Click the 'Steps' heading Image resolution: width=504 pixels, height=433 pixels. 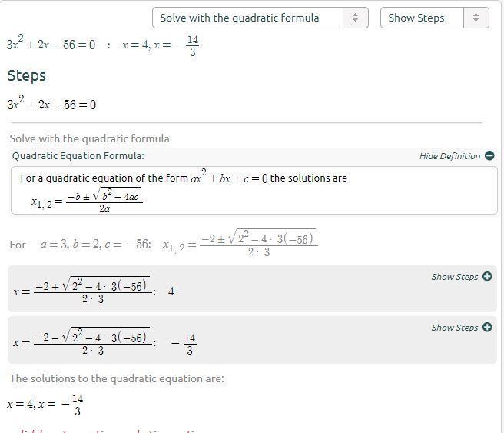pos(27,76)
